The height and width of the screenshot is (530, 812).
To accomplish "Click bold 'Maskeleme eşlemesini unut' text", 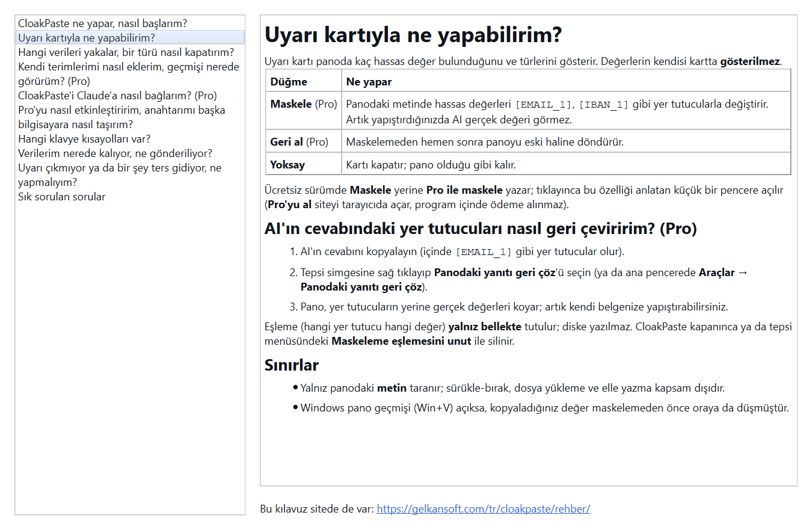I will point(401,341).
